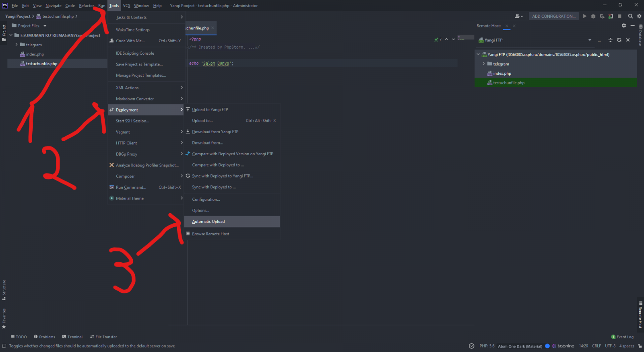Open the Vagrant submenu
The height and width of the screenshot is (352, 644).
click(x=146, y=132)
